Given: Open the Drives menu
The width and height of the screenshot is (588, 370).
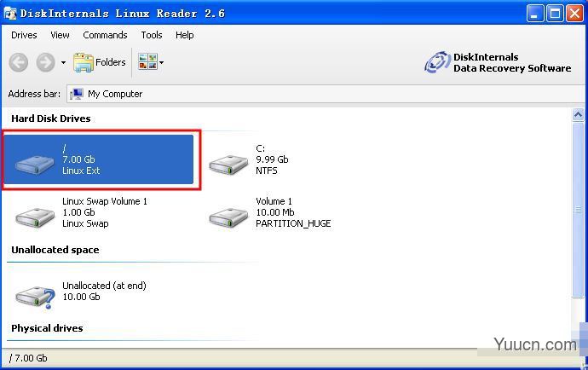Looking at the screenshot, I should pyautogui.click(x=24, y=35).
